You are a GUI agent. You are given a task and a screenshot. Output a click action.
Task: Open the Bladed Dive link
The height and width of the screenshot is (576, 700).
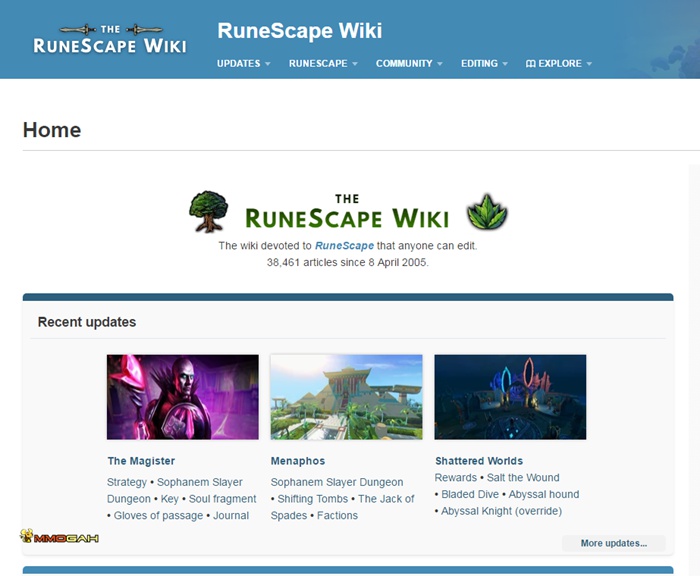click(470, 494)
